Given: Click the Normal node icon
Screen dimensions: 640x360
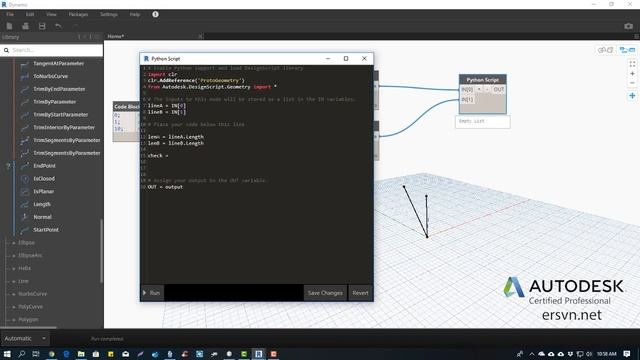Looking at the screenshot, I should click(x=24, y=217).
